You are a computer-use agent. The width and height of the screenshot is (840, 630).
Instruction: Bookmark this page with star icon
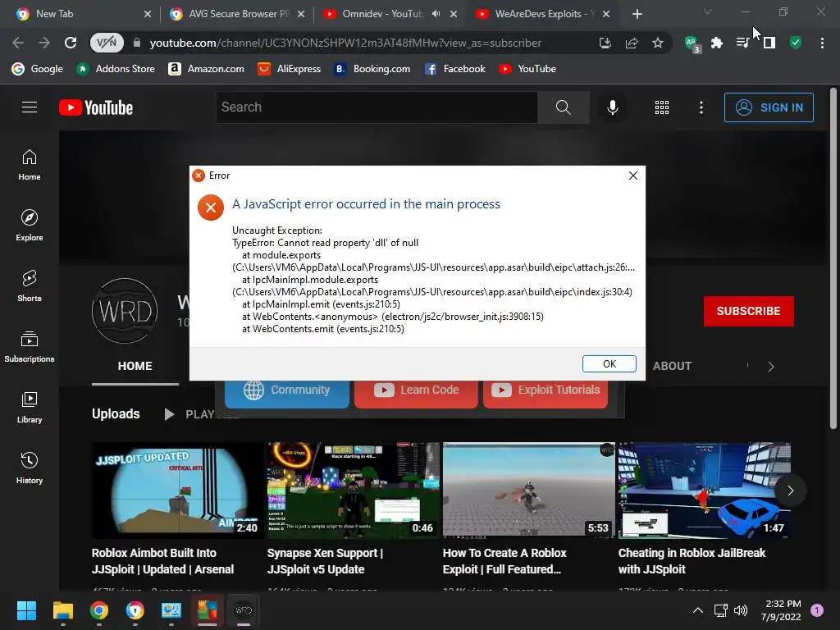coord(657,43)
